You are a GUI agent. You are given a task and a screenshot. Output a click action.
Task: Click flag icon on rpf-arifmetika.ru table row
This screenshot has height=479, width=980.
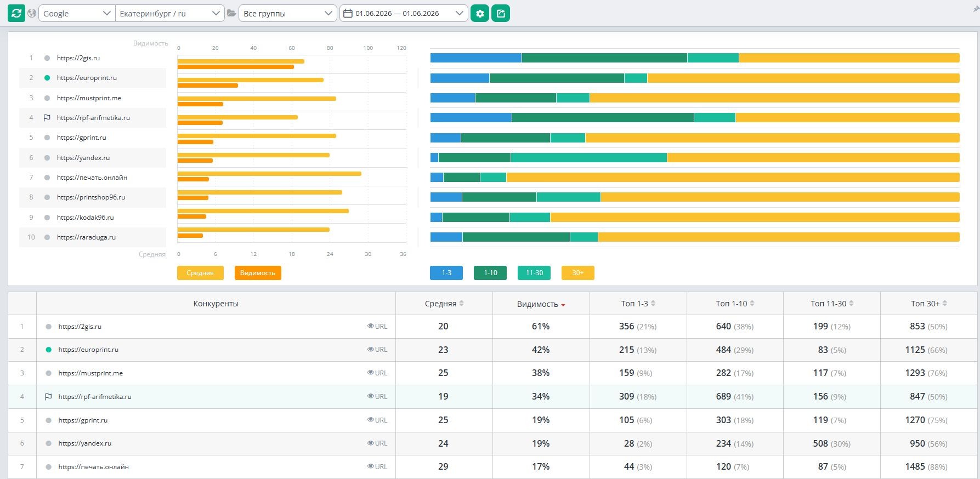[x=48, y=396]
